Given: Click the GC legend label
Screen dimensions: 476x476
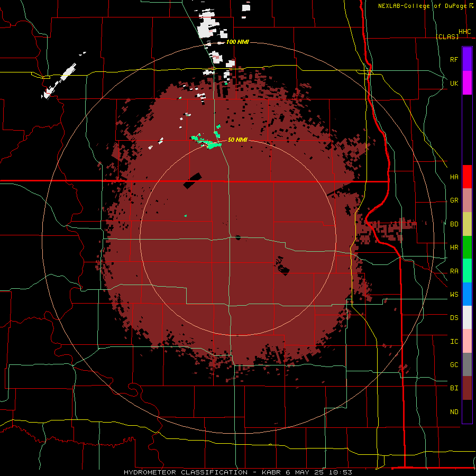Looking at the screenshot, I should pos(454,364).
